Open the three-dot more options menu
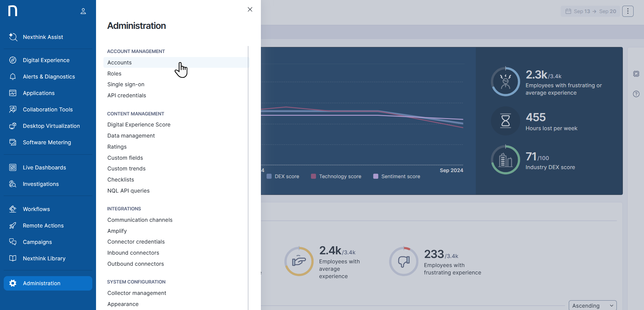This screenshot has width=644, height=310. click(628, 11)
